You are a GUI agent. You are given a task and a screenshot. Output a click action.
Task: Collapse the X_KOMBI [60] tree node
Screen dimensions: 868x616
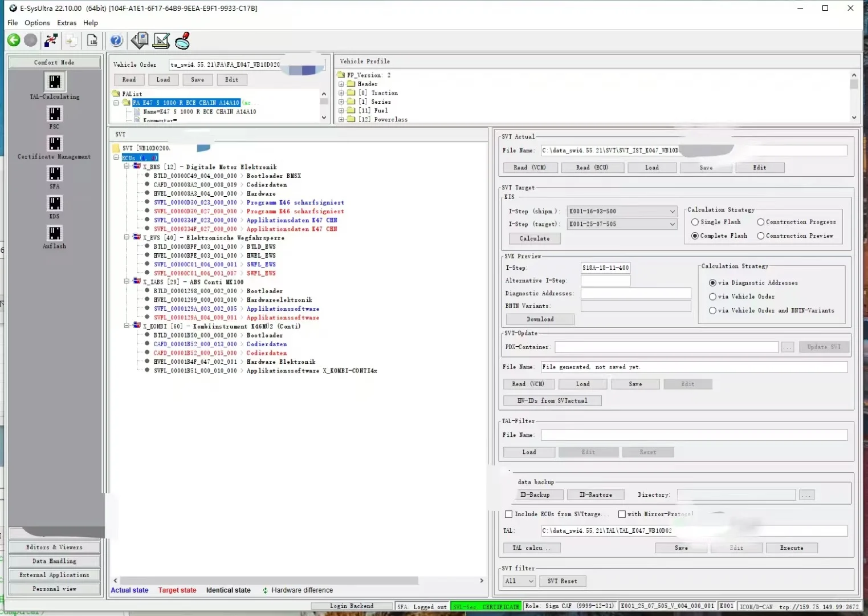(127, 326)
